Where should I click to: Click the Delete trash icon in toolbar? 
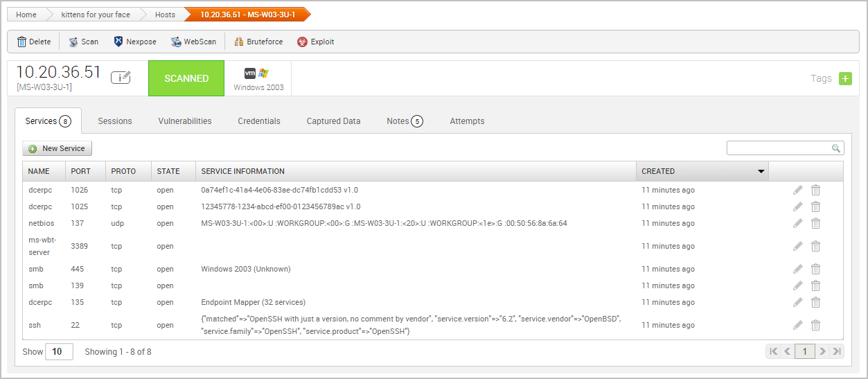(22, 42)
